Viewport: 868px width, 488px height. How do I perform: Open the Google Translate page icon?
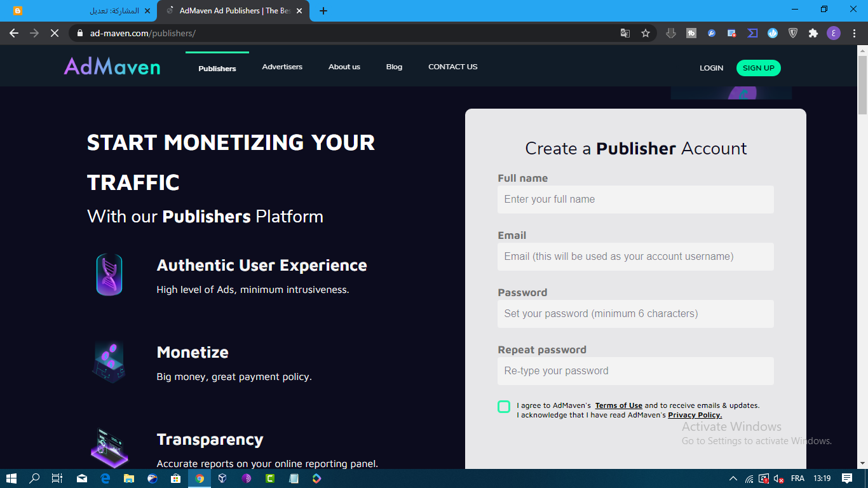pos(625,33)
